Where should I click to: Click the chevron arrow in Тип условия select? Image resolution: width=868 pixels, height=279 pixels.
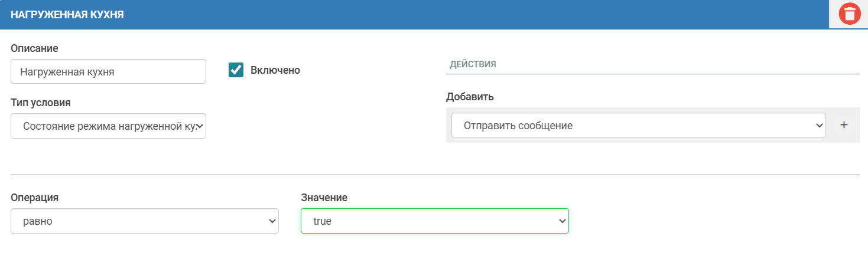pyautogui.click(x=201, y=126)
